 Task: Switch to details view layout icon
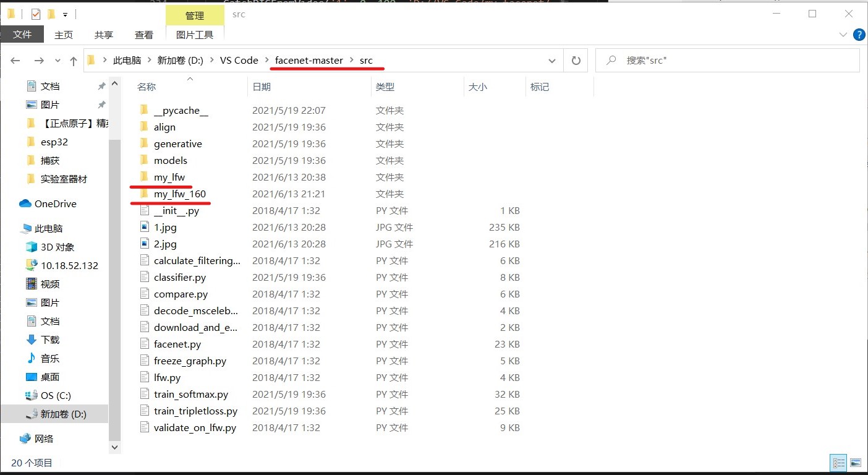coord(839,462)
